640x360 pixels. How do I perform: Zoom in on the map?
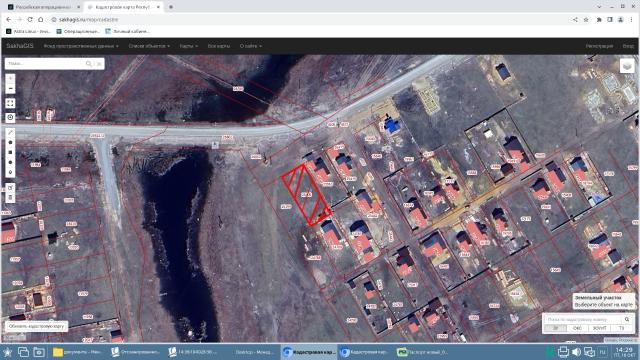tap(11, 78)
